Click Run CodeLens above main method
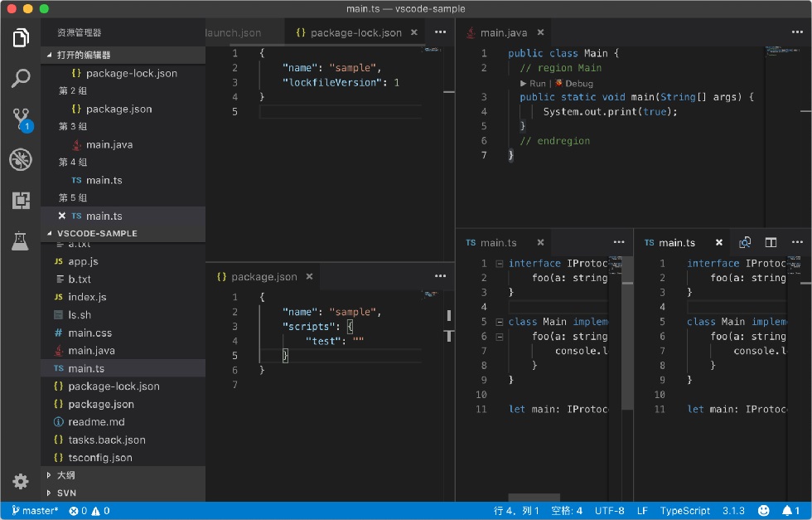The image size is (812, 520). [533, 84]
